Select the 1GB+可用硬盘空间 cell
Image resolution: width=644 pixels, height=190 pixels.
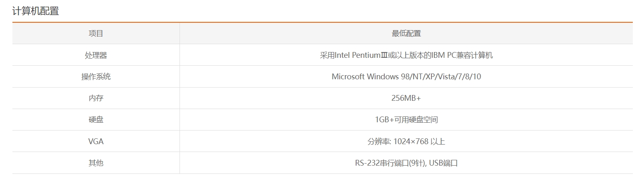406,120
